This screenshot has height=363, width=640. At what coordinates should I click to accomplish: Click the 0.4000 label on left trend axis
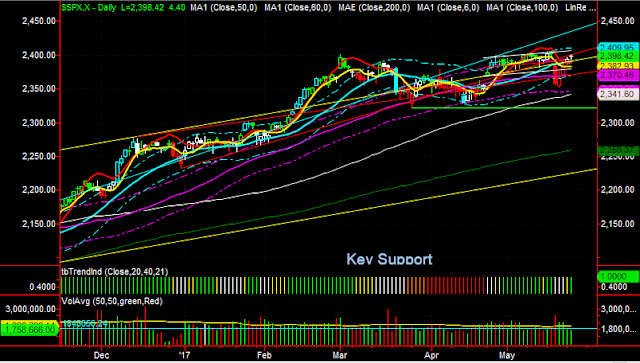click(x=42, y=287)
